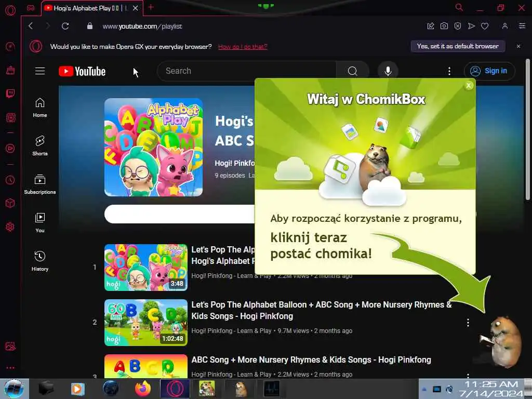532x399 pixels.
Task: Open media player taskbar icon
Action: pyautogui.click(x=78, y=389)
